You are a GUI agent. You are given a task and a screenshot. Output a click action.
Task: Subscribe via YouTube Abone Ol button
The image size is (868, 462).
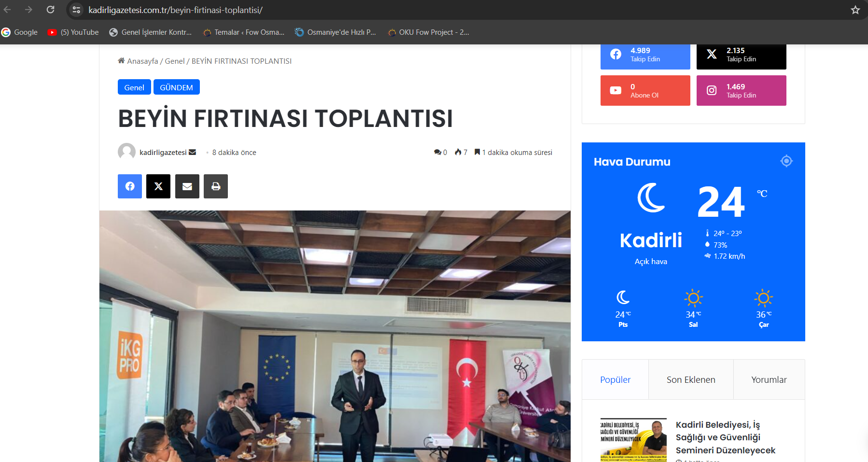point(645,91)
